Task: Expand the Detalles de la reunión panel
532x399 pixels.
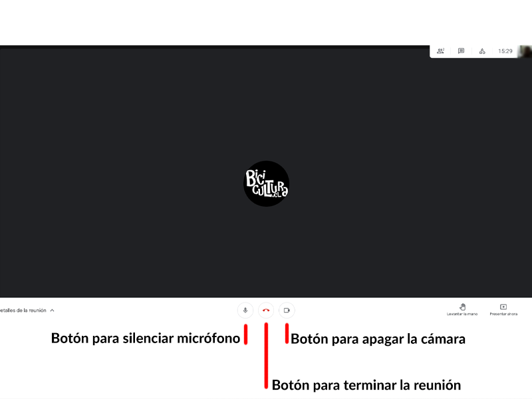Action: coord(27,310)
